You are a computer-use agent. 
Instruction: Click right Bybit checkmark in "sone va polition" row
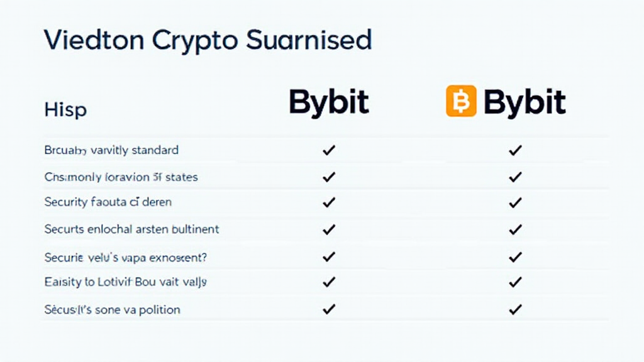[516, 309]
